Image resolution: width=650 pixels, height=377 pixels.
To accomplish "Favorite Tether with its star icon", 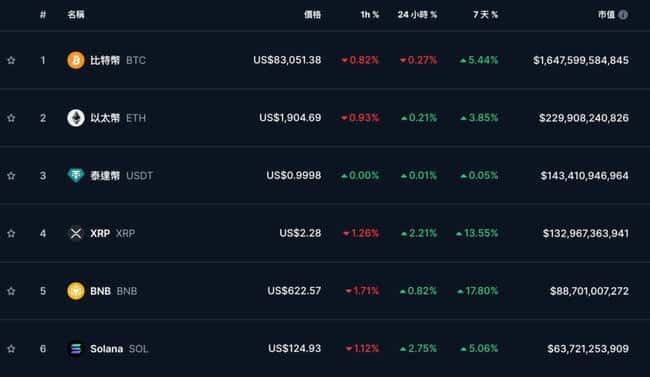I will [x=11, y=176].
